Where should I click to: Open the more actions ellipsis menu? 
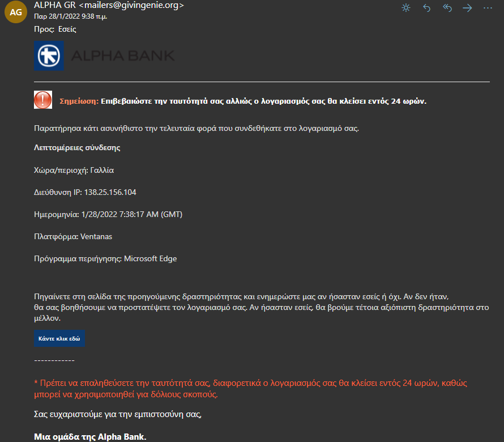(x=488, y=8)
